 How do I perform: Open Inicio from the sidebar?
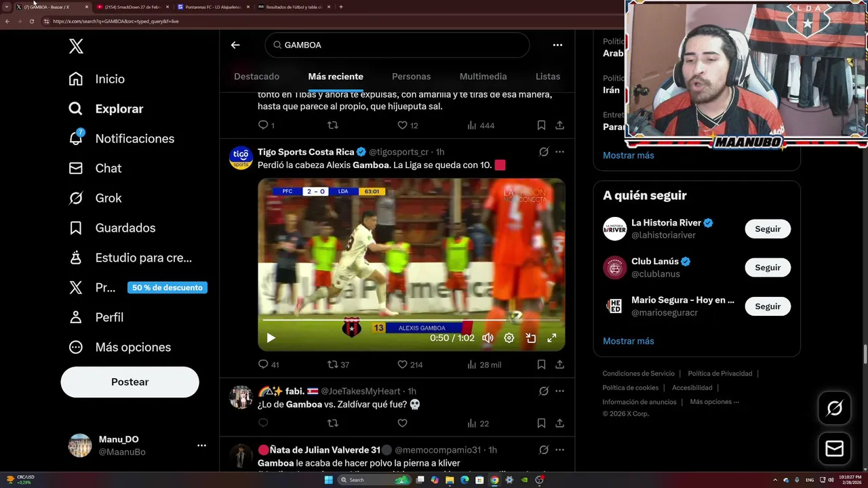click(96, 79)
